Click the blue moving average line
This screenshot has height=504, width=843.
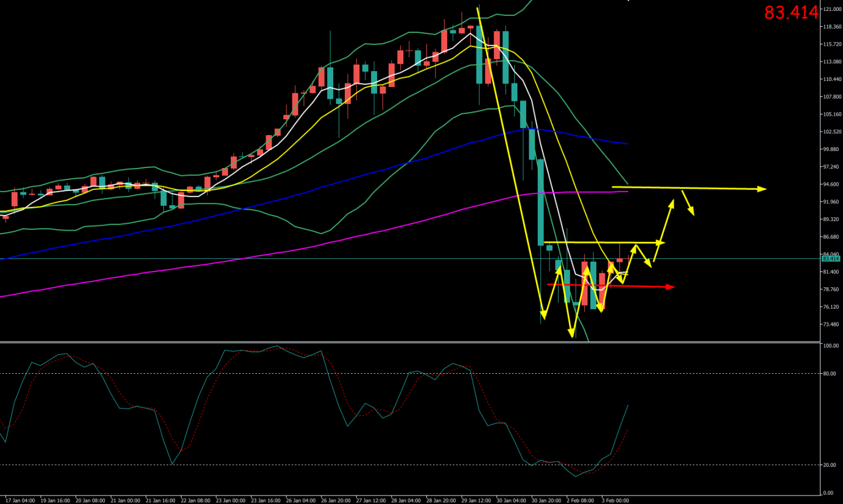[426, 157]
